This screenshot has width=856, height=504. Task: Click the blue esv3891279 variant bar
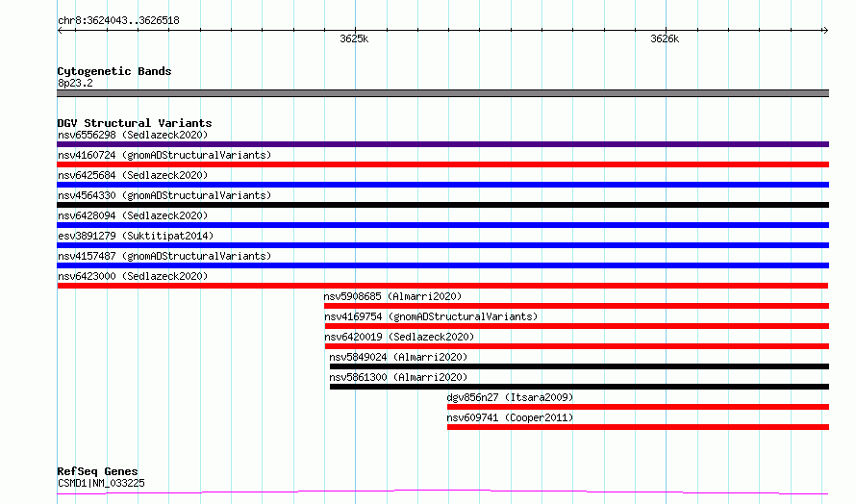tap(442, 245)
